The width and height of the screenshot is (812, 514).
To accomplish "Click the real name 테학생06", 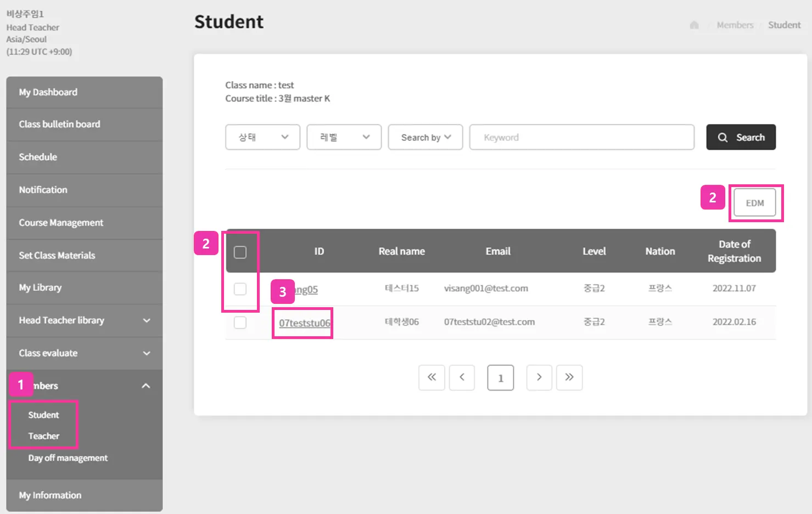I will 402,322.
